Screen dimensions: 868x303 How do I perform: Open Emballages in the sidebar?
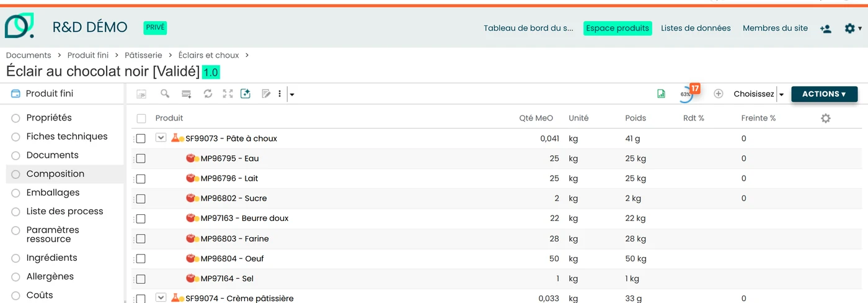[53, 192]
